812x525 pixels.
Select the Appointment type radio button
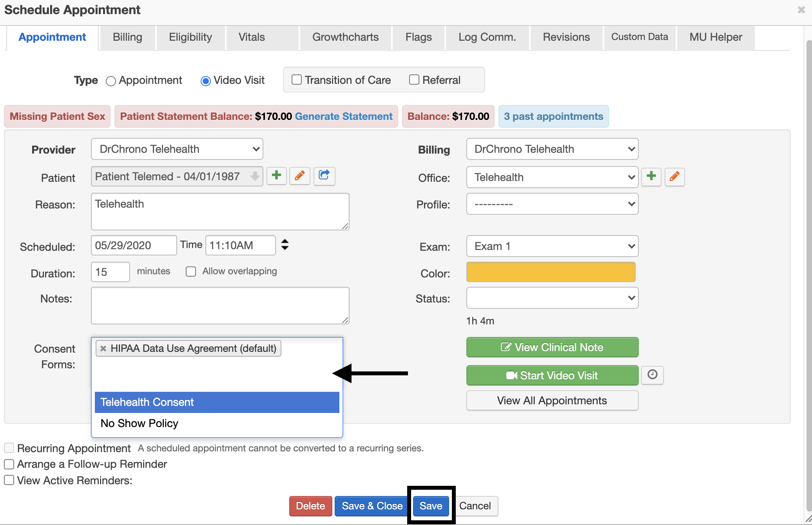tap(111, 81)
